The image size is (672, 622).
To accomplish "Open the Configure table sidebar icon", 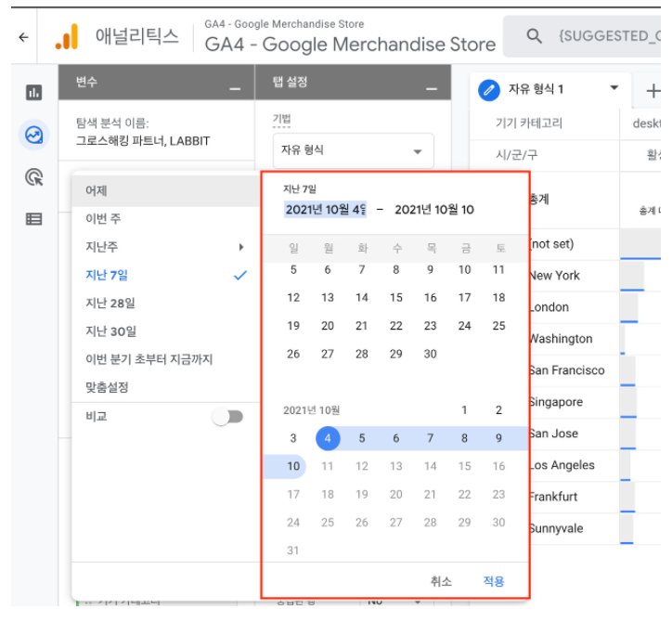I will (33, 219).
